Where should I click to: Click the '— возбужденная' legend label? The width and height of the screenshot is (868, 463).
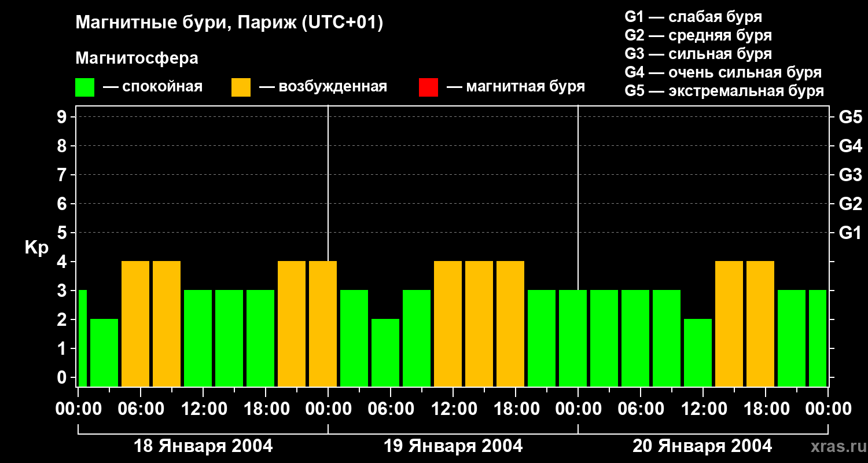[x=323, y=87]
